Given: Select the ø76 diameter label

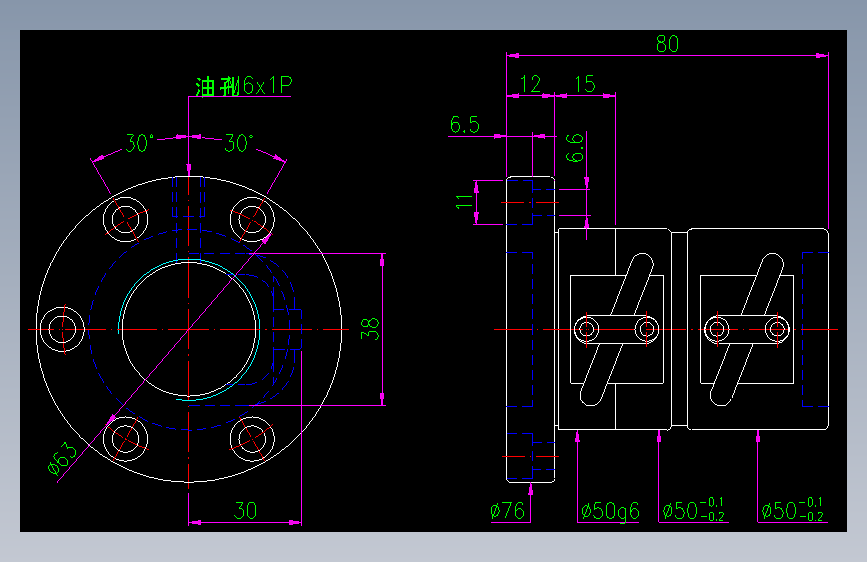Looking at the screenshot, I should [507, 511].
